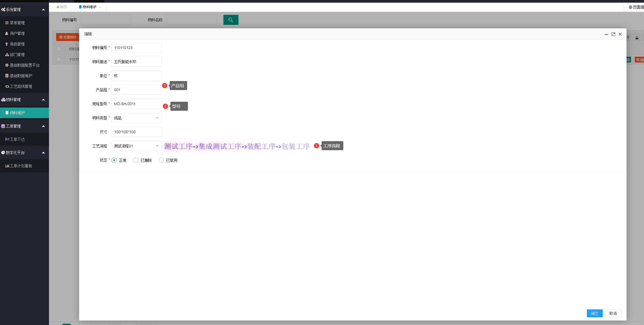This screenshot has height=325, width=644.
Task: Open the 工艺流程 dropdown showing 测试流程01
Action: [x=136, y=146]
